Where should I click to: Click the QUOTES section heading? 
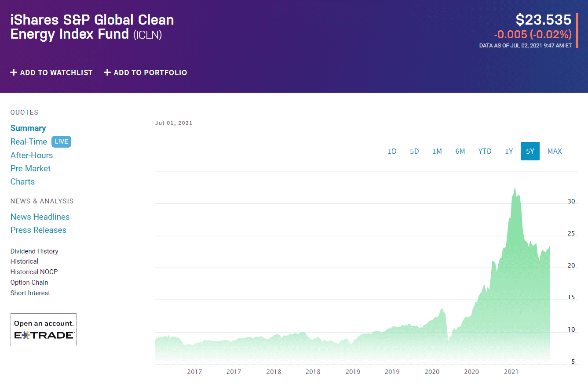pyautogui.click(x=24, y=112)
